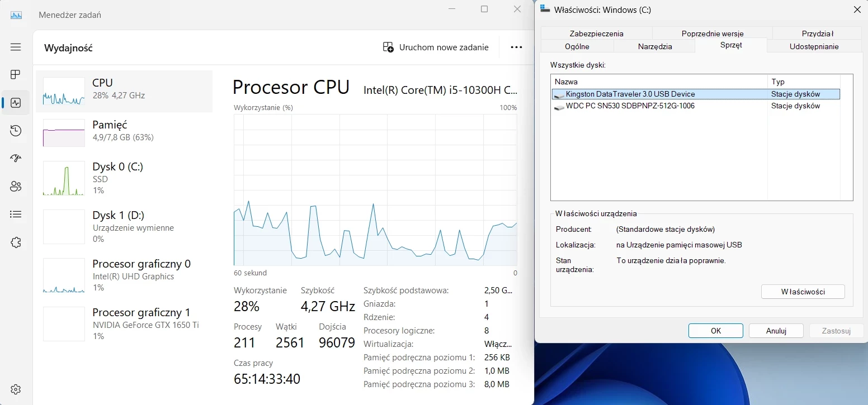Open the Users icon in sidebar

(x=16, y=187)
